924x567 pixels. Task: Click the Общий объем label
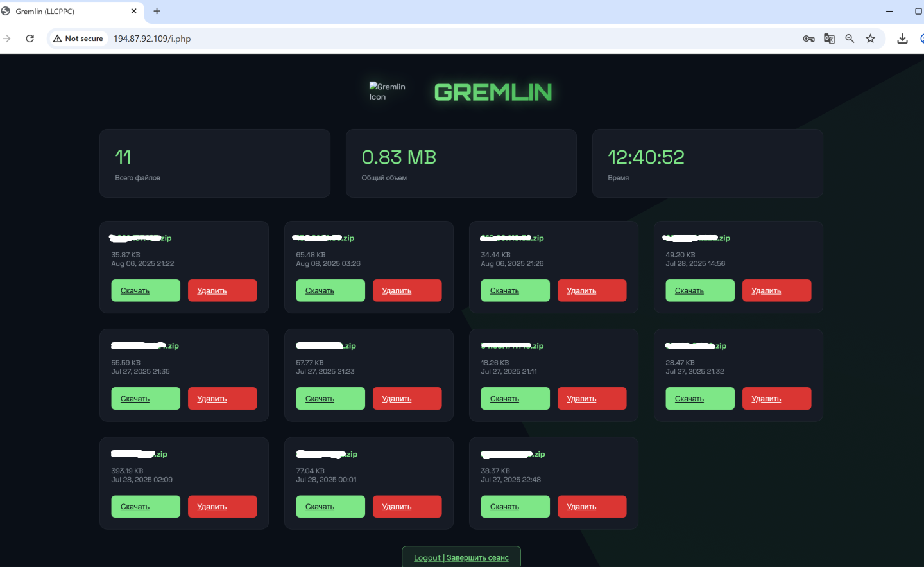pyautogui.click(x=384, y=178)
